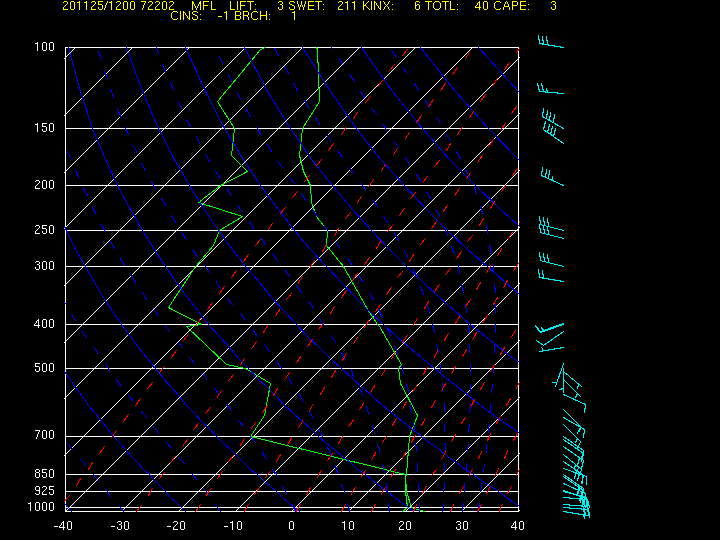This screenshot has height=540, width=720.
Task: Click the wind barb near 200 mb
Action: (x=552, y=177)
